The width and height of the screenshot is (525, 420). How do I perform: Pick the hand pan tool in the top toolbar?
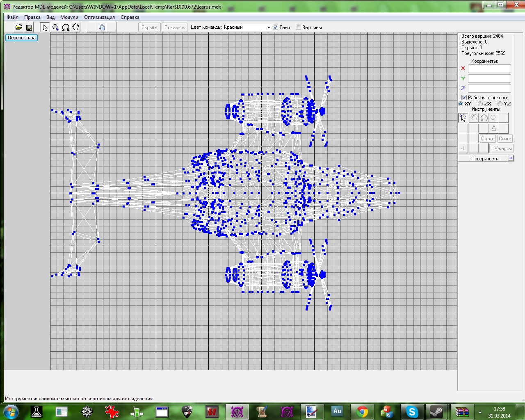click(75, 27)
